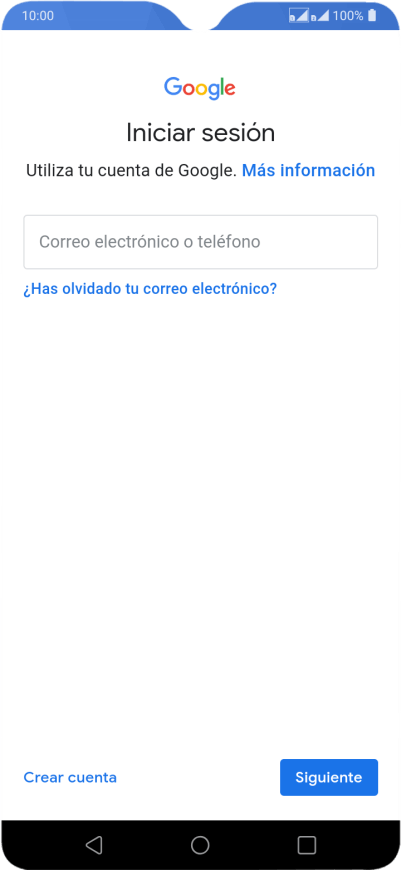Focus the Correo electrónico o teléfono field
Image resolution: width=401 pixels, height=870 pixels.
pyautogui.click(x=200, y=242)
